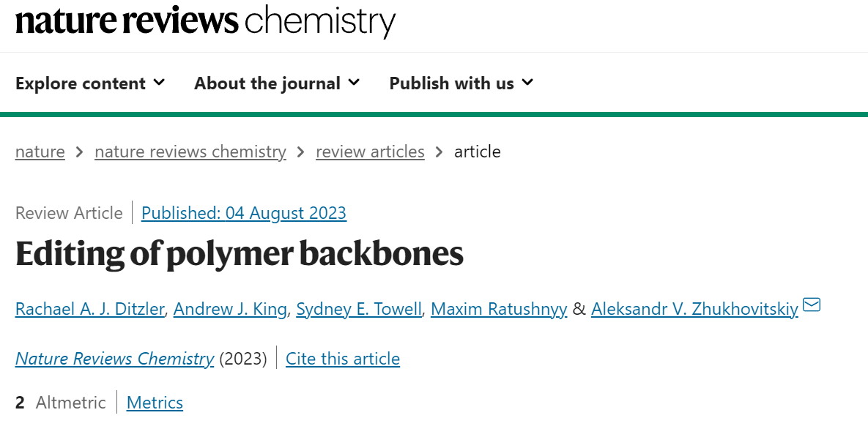Open author Sydney E. Towell

click(x=359, y=308)
